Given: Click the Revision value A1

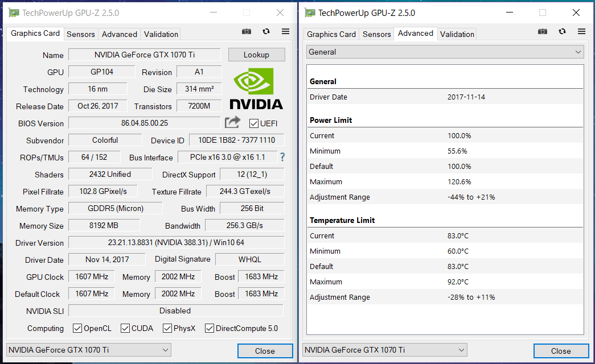Looking at the screenshot, I should click(199, 72).
